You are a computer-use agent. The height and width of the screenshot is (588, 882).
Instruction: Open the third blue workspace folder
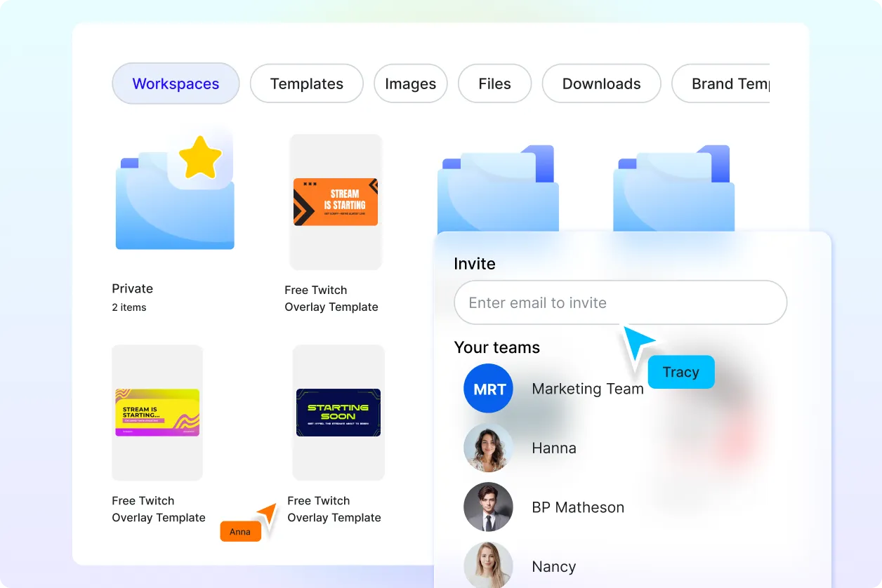pos(498,188)
